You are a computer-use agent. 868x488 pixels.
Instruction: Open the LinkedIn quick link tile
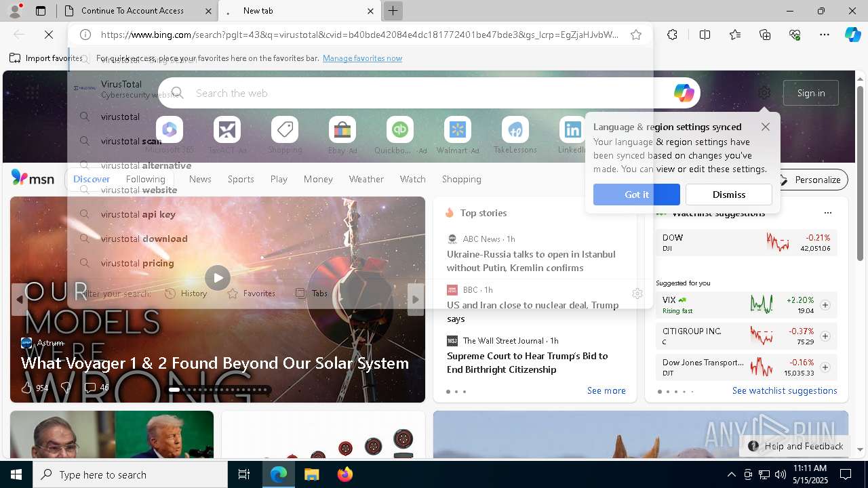572,135
